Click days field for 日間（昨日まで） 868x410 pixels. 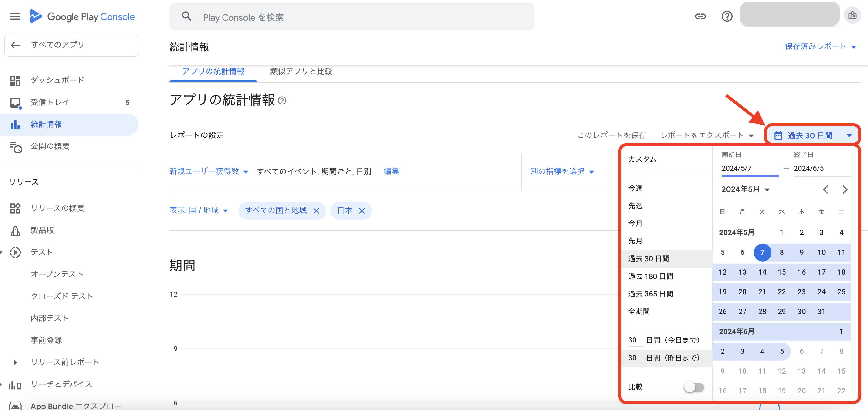pos(635,358)
